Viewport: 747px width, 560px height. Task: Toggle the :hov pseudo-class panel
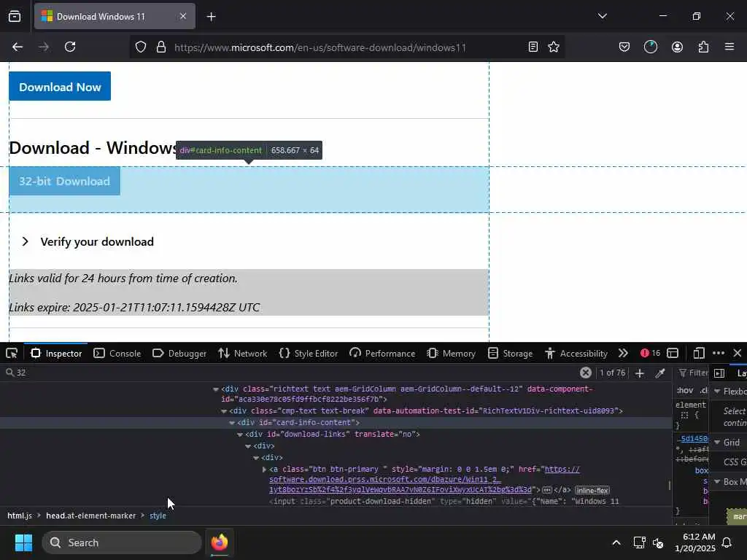click(685, 391)
